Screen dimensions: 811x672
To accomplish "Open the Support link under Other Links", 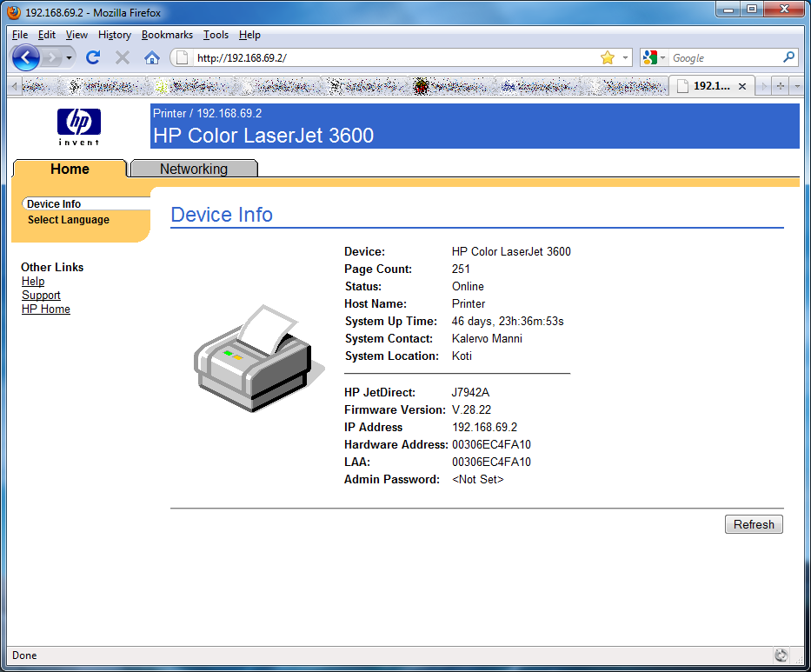I will [x=41, y=296].
